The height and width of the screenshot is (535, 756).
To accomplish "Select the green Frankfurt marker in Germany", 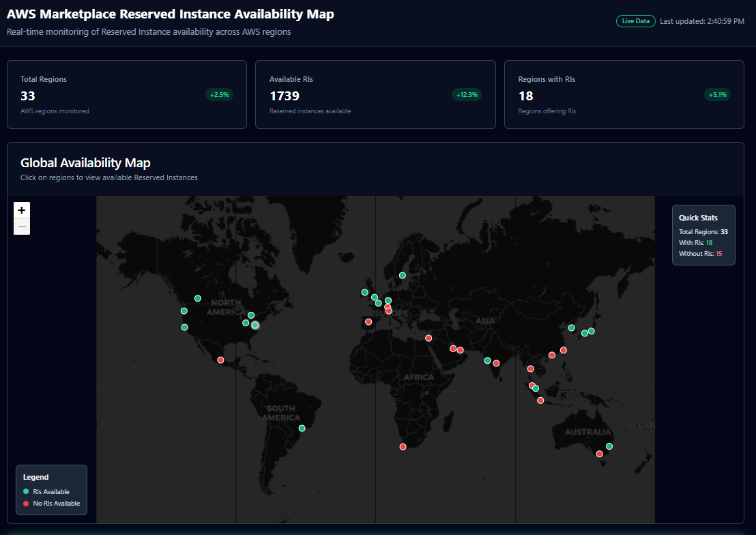I will coord(388,300).
